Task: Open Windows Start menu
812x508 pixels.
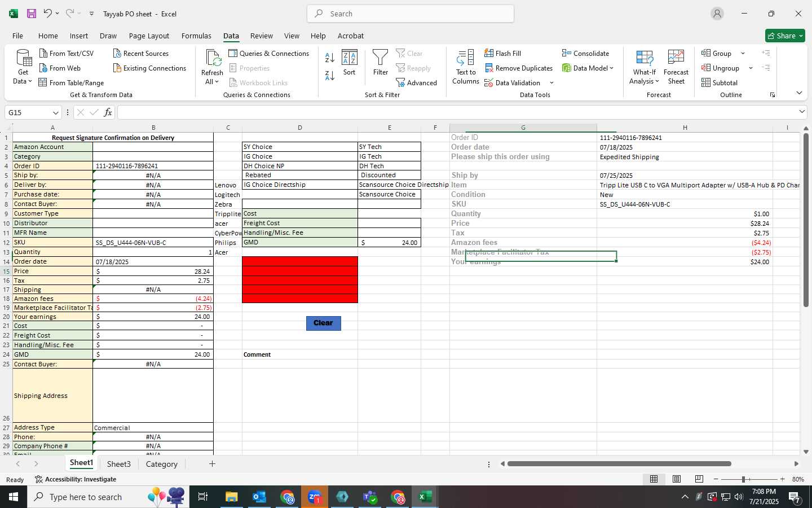Action: point(14,497)
